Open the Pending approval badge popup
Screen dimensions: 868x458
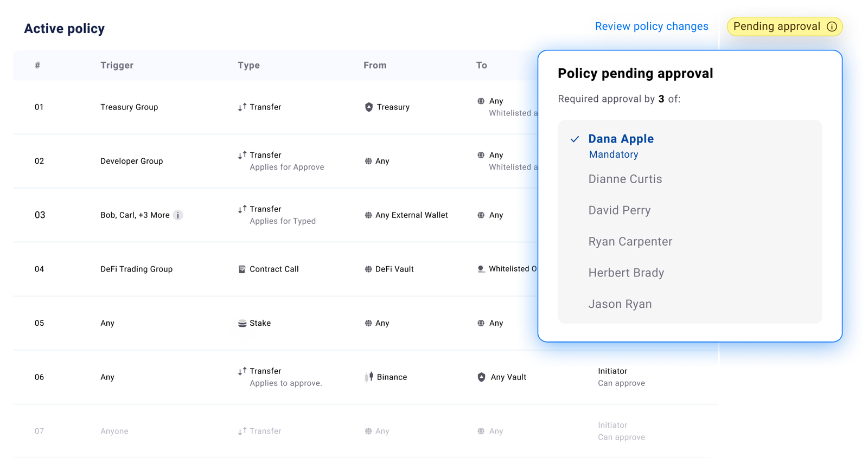pos(784,27)
